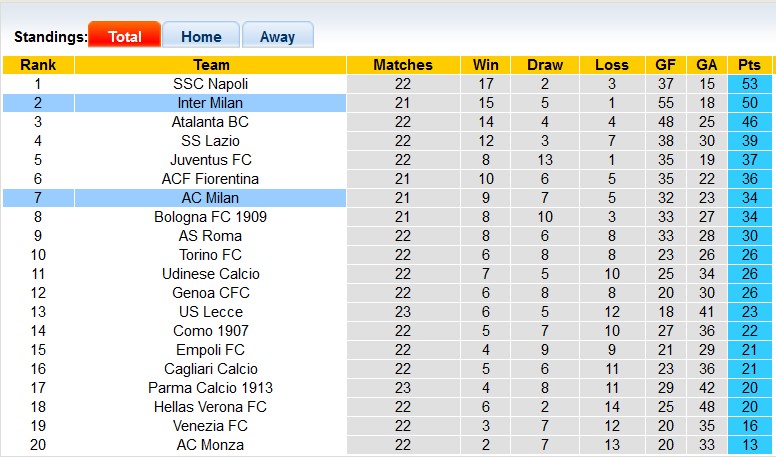Open the Inter Milan team link
The height and width of the screenshot is (457, 776).
[210, 103]
